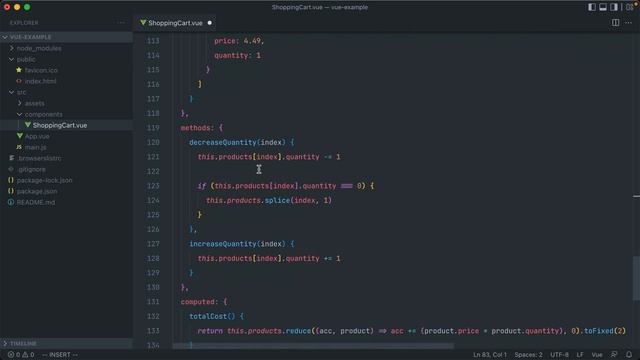Open the customize layout icon in title bar
Screen dimensions: 640x360
(629, 7)
